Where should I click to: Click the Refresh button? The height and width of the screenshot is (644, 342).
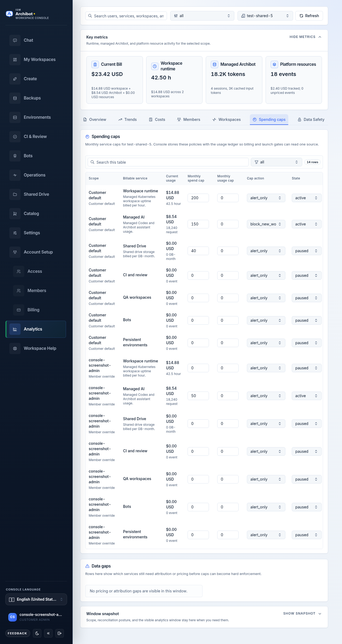(309, 16)
